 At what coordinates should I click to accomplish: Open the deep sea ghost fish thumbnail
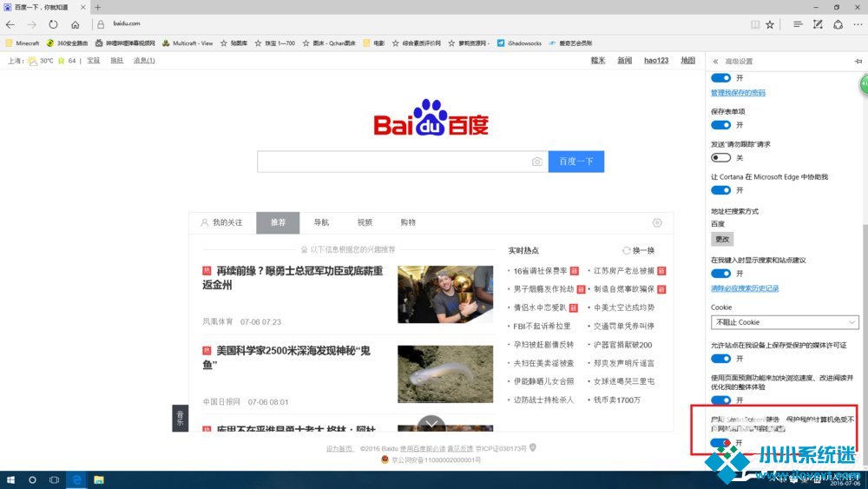pos(445,374)
